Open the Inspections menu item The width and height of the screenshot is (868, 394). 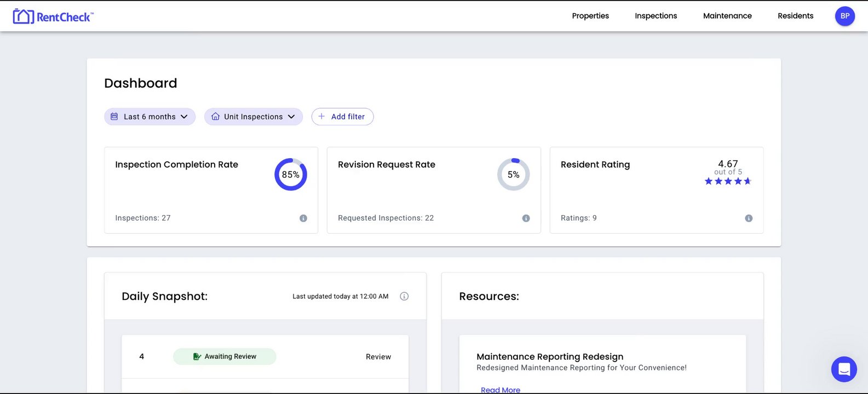(x=656, y=16)
